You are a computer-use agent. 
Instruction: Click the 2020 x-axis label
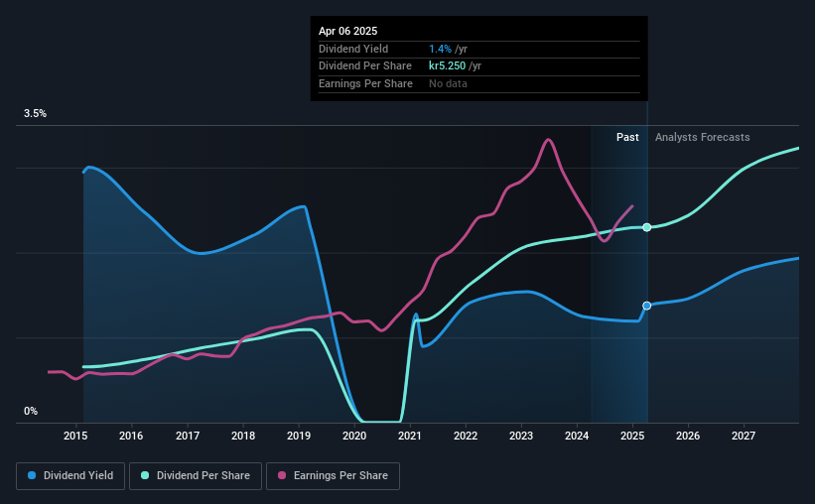(x=354, y=436)
